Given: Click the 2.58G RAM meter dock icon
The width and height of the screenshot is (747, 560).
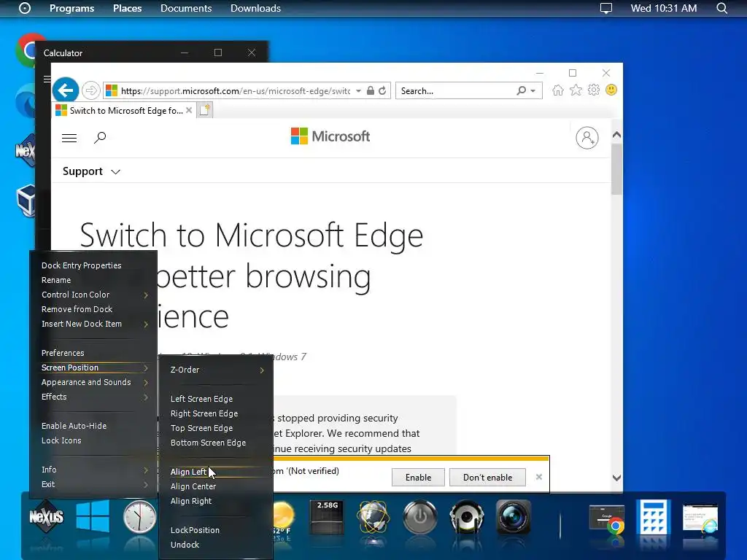Looking at the screenshot, I should click(327, 517).
